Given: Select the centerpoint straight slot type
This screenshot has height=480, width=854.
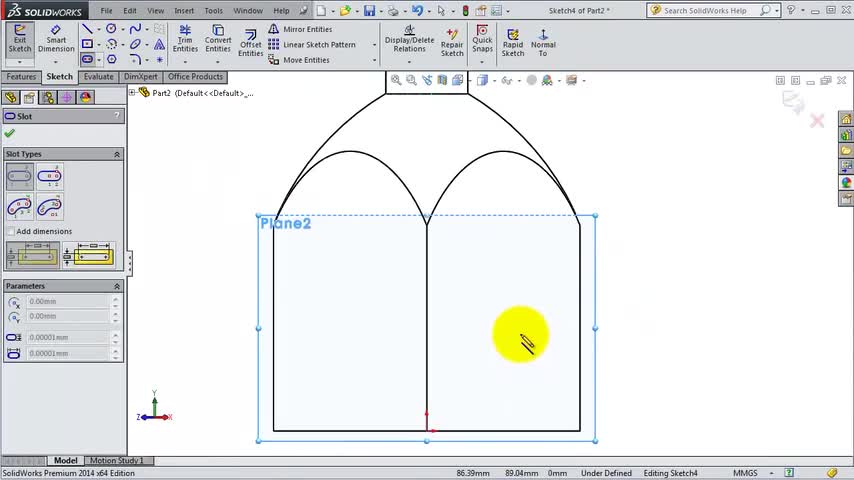Looking at the screenshot, I should (49, 178).
